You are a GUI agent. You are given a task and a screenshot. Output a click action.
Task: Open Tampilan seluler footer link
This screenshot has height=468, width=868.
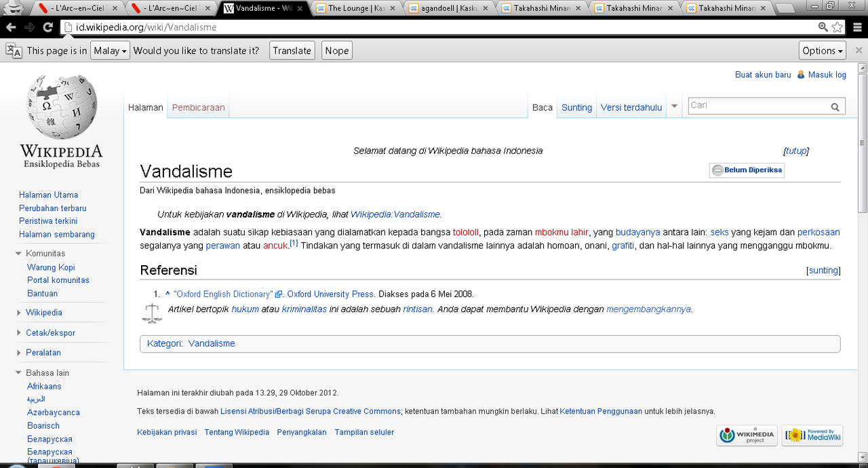tap(364, 432)
